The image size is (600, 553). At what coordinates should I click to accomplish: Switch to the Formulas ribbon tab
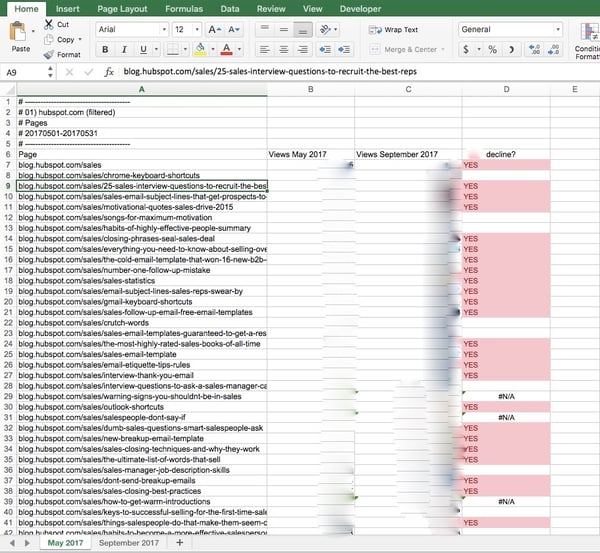184,8
